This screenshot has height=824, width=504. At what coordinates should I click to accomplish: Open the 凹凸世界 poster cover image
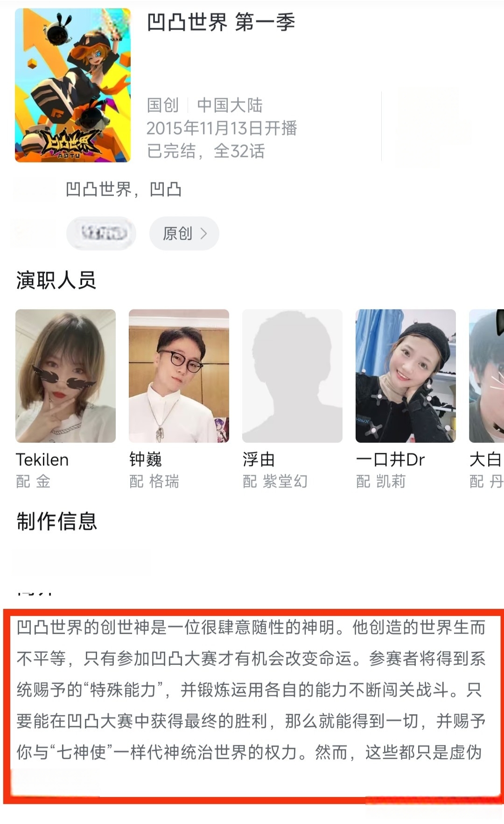pos(73,85)
